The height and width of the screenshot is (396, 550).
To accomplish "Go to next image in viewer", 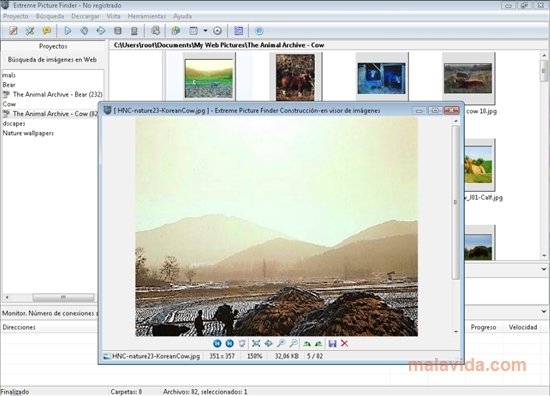I will tap(229, 343).
